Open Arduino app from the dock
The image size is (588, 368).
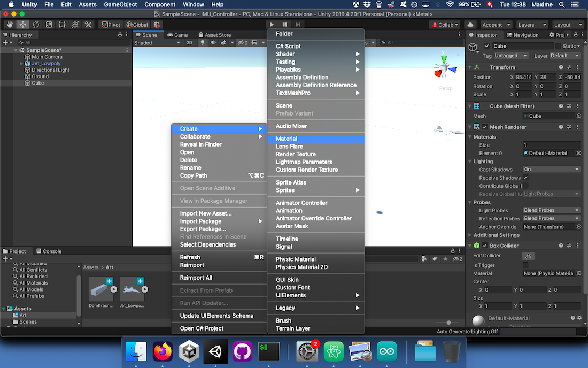click(x=386, y=351)
